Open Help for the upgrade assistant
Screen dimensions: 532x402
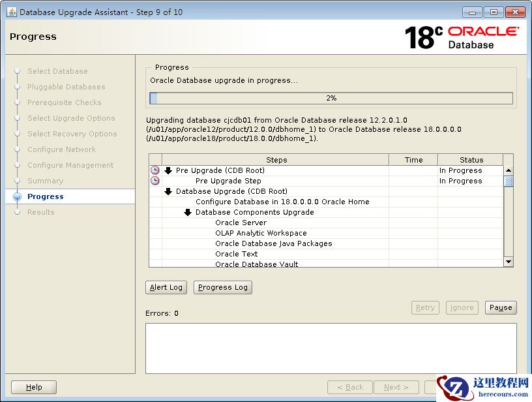(34, 387)
